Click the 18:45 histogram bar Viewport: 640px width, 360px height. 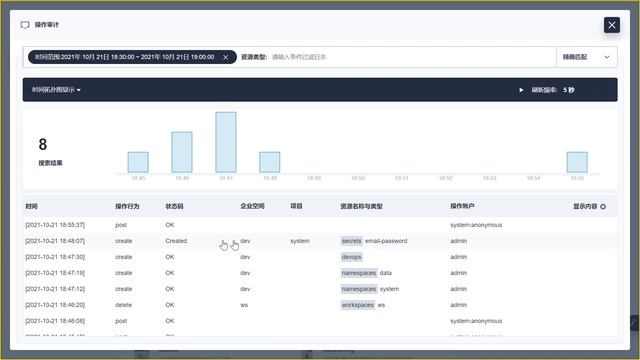coord(138,162)
